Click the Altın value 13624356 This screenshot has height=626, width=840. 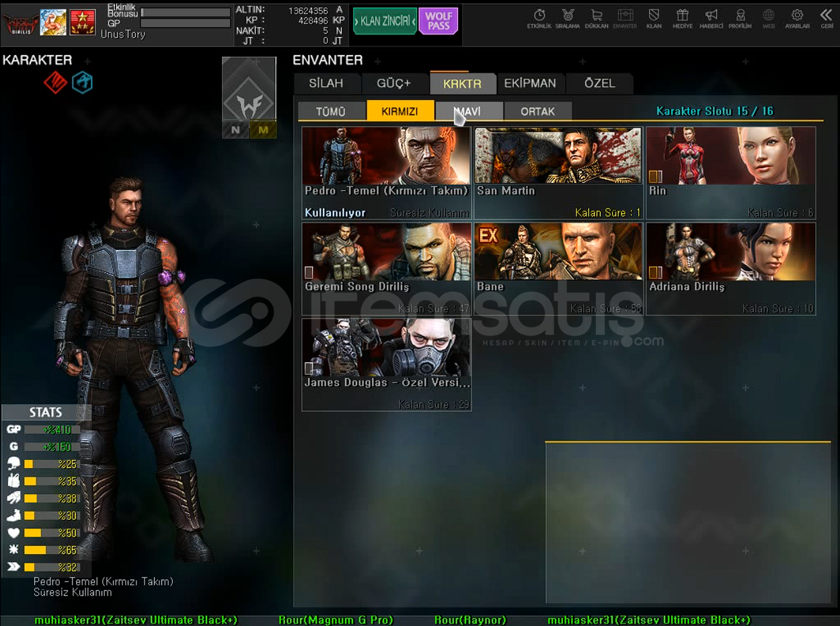coord(308,10)
